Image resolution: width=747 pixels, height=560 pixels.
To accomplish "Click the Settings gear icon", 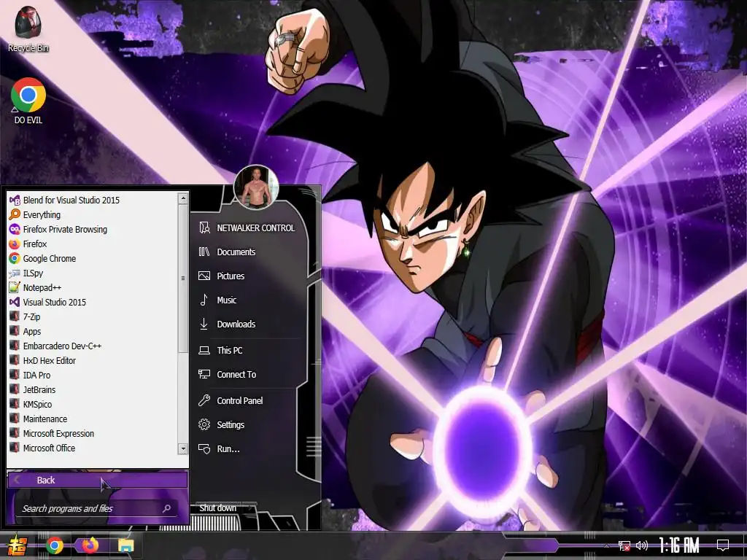I will point(204,425).
